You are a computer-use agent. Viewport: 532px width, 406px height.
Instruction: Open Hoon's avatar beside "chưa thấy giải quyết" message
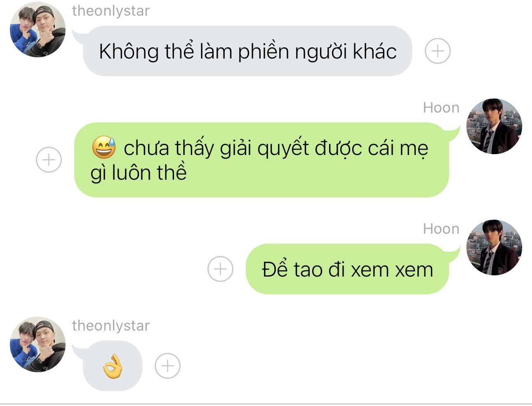coord(494,126)
